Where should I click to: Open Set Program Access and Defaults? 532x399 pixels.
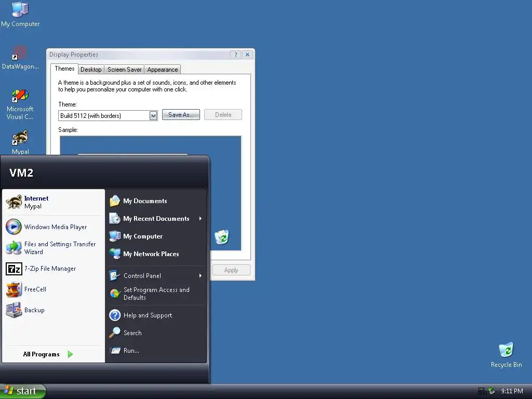tap(156, 294)
